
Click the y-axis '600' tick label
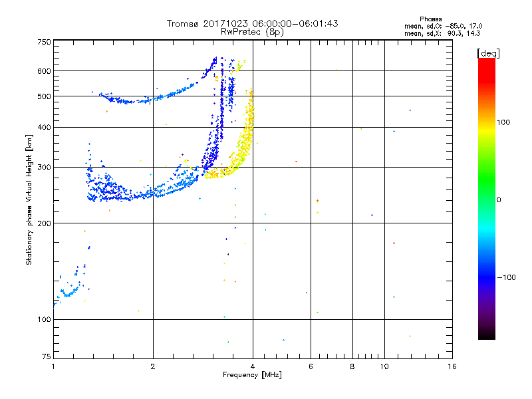click(45, 71)
